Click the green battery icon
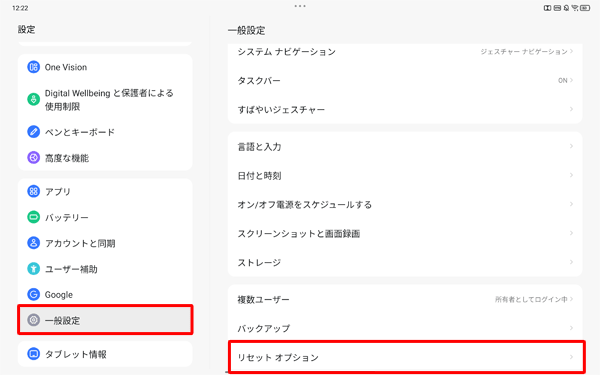The image size is (600, 375). pos(33,217)
